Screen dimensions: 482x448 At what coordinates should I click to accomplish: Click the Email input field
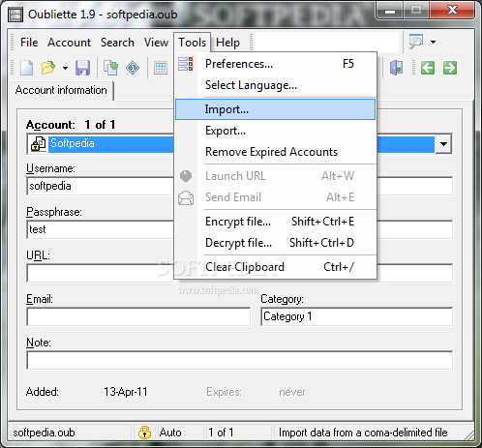point(138,316)
